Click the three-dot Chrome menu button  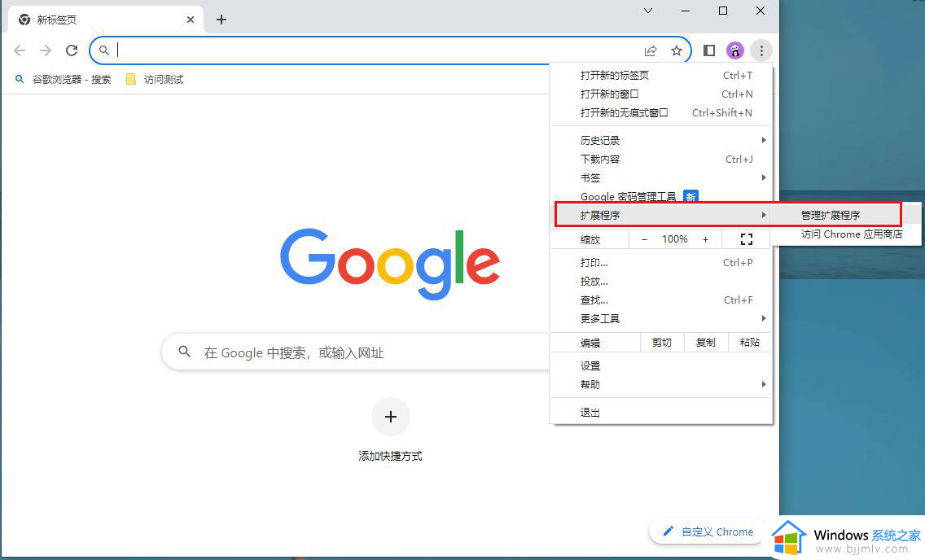tap(761, 50)
